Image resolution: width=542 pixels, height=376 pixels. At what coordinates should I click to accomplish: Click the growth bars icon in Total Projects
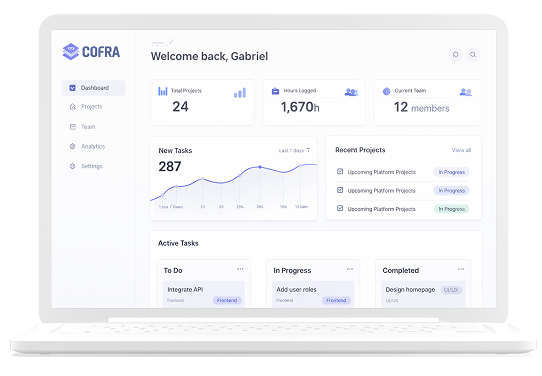240,93
